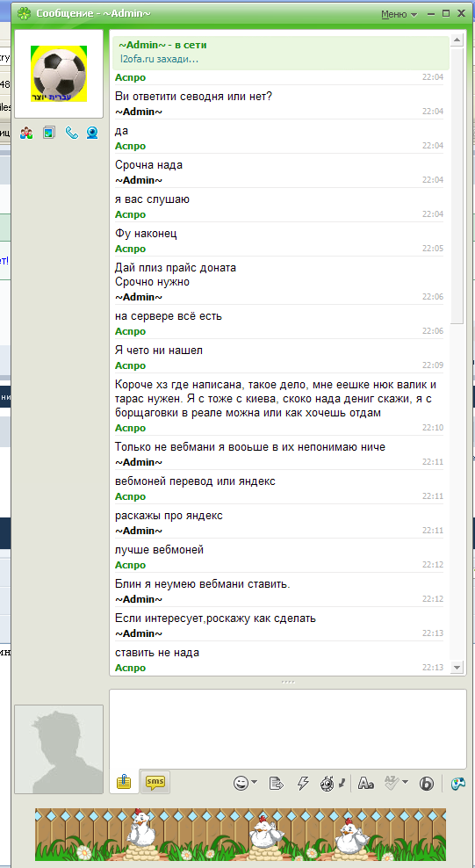Click the message 'Я чето ни нашел'
Viewport: 475px width, 868px height.
click(x=160, y=351)
